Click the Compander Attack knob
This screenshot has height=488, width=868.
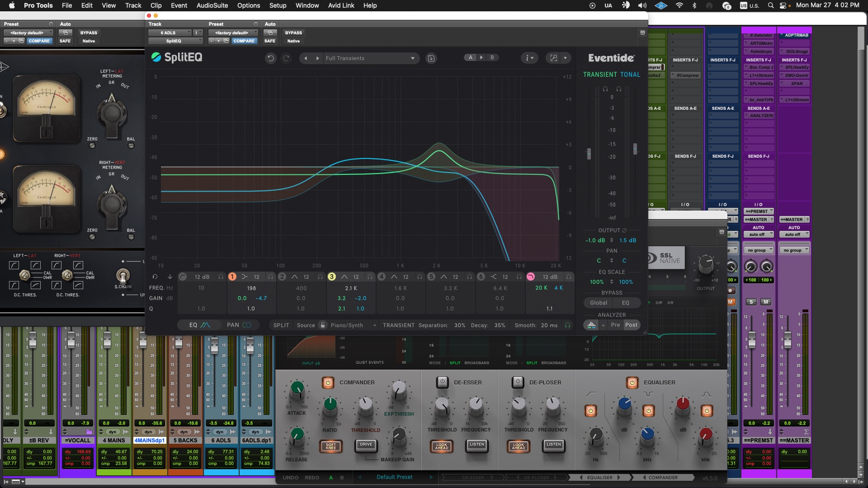point(297,389)
